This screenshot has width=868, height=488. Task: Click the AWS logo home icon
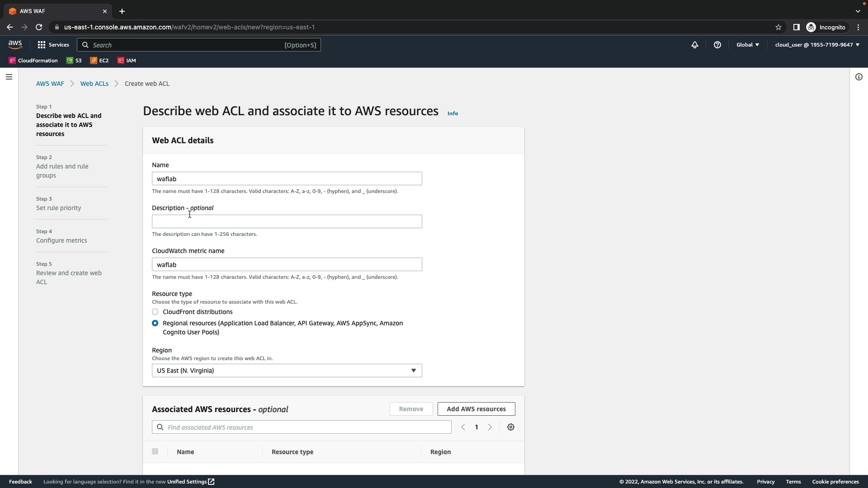pyautogui.click(x=15, y=45)
